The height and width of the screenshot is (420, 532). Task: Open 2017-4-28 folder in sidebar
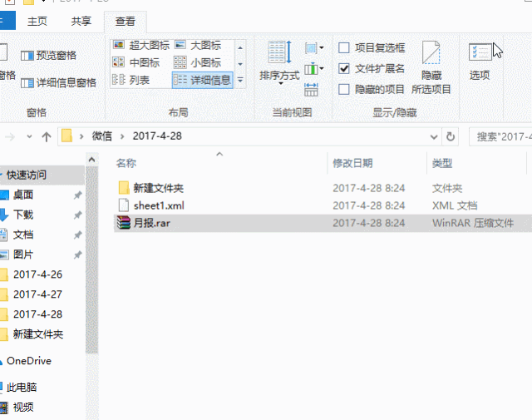(37, 314)
